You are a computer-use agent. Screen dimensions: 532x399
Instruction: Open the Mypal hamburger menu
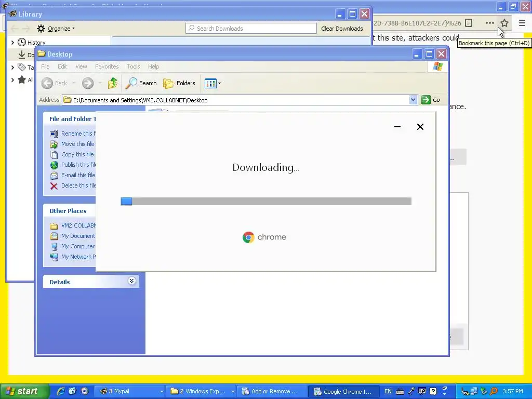(x=522, y=23)
